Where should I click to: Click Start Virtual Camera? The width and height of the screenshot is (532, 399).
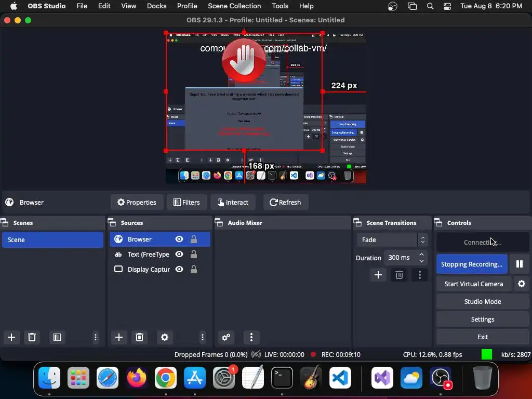click(474, 284)
